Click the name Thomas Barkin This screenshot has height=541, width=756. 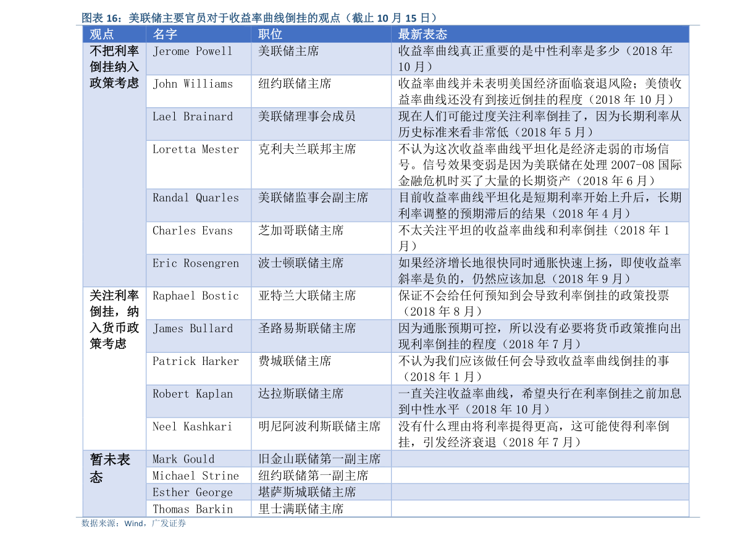[x=193, y=510]
